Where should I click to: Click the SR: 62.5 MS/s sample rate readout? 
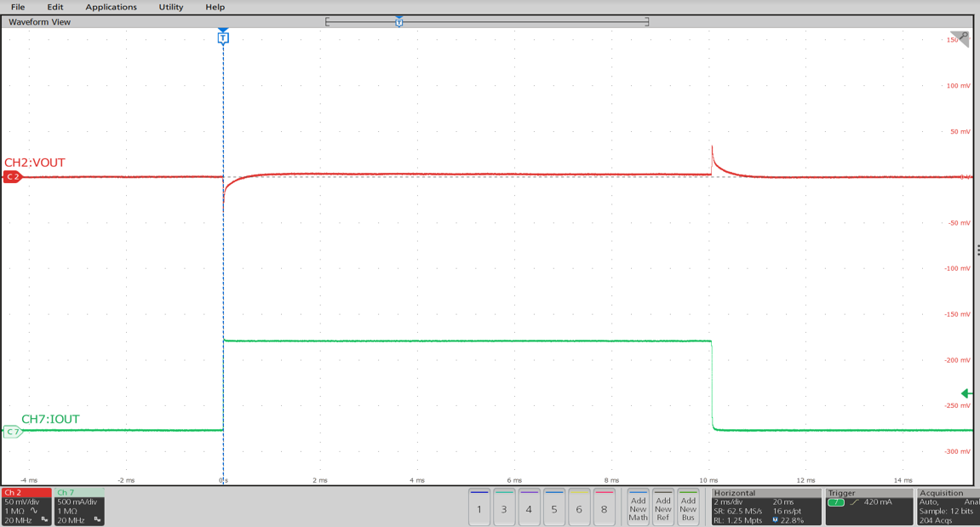click(x=738, y=512)
